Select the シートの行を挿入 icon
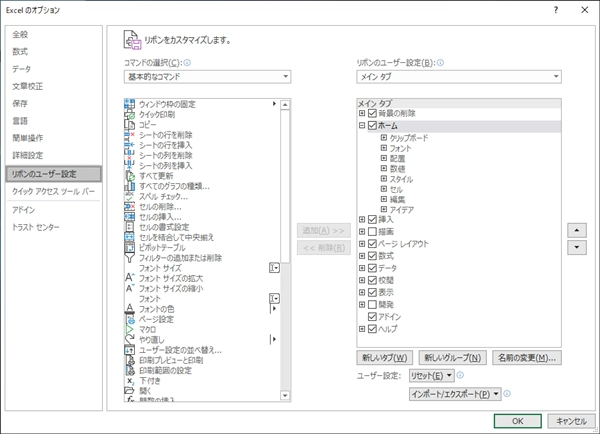 point(130,145)
